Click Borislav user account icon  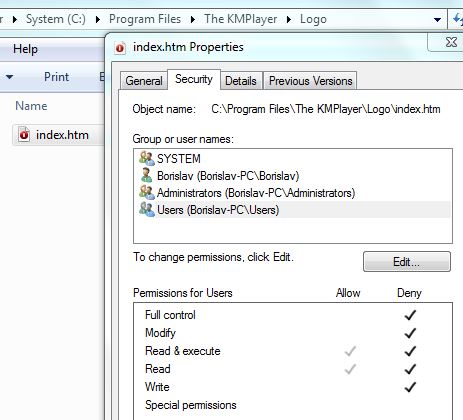pos(147,175)
